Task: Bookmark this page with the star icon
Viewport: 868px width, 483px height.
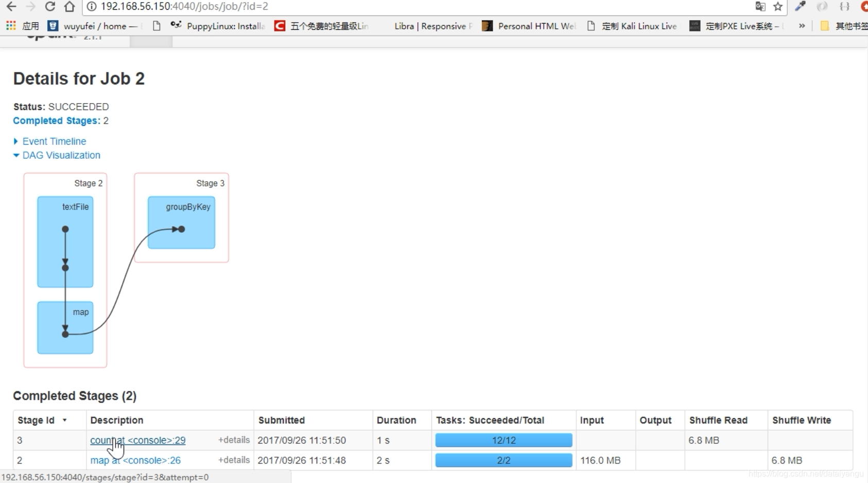Action: click(x=778, y=6)
